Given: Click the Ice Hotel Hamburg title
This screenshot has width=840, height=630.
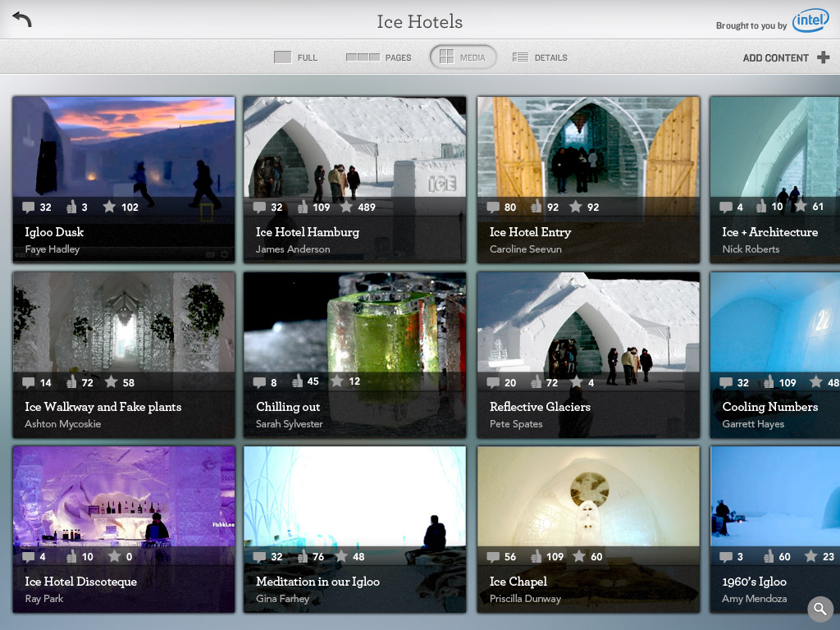Looking at the screenshot, I should [x=308, y=232].
